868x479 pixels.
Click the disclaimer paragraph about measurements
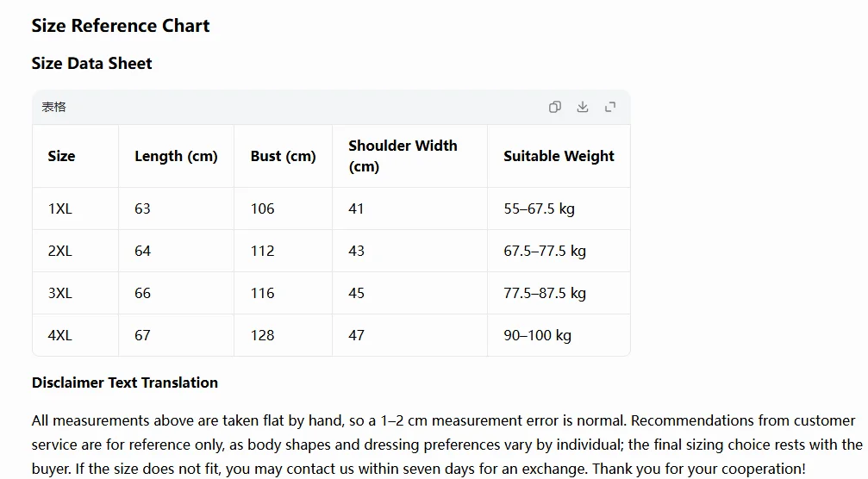point(446,445)
